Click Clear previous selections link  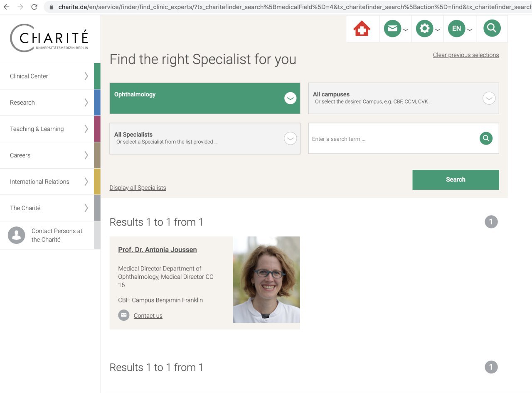pyautogui.click(x=466, y=55)
